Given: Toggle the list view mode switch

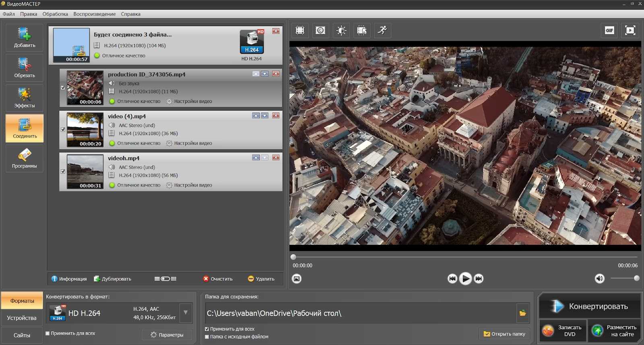Looking at the screenshot, I should pos(165,279).
